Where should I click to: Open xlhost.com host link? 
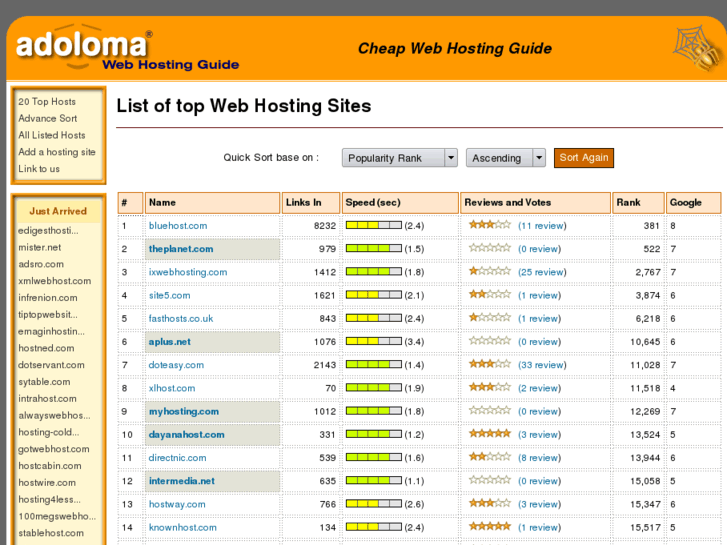(x=172, y=388)
